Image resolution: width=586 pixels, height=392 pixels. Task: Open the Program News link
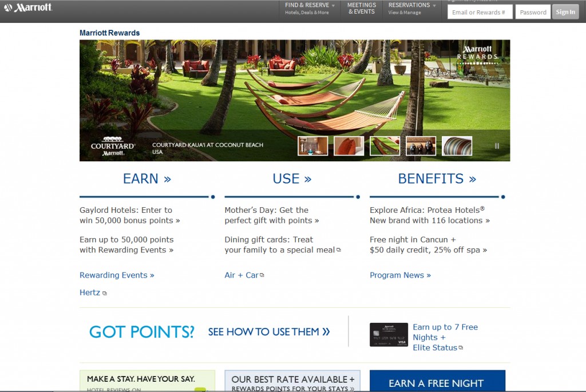400,275
